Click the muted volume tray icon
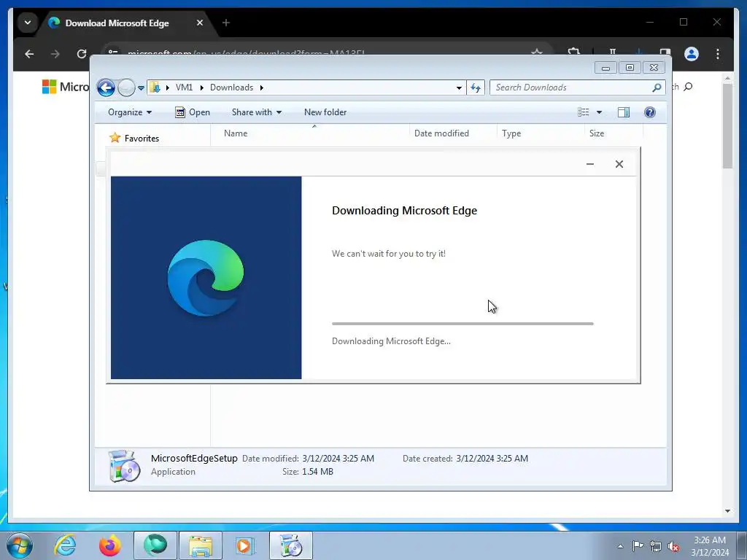The width and height of the screenshot is (747, 560). (673, 546)
